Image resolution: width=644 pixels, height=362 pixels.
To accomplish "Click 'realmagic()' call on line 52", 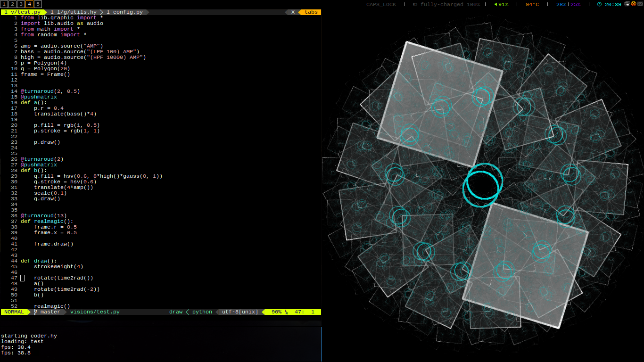I will (52, 306).
